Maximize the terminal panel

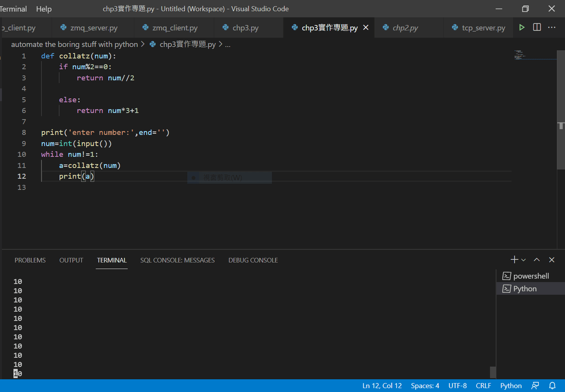point(537,260)
